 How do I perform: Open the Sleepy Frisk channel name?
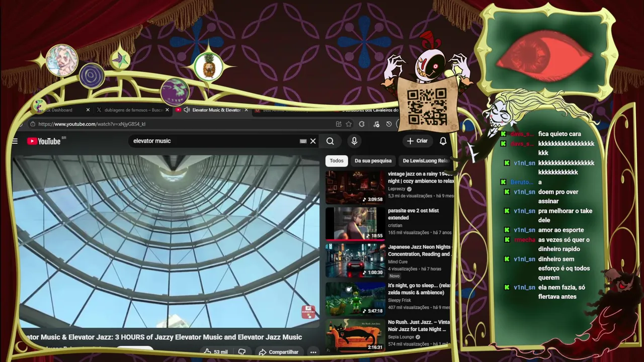pos(399,300)
